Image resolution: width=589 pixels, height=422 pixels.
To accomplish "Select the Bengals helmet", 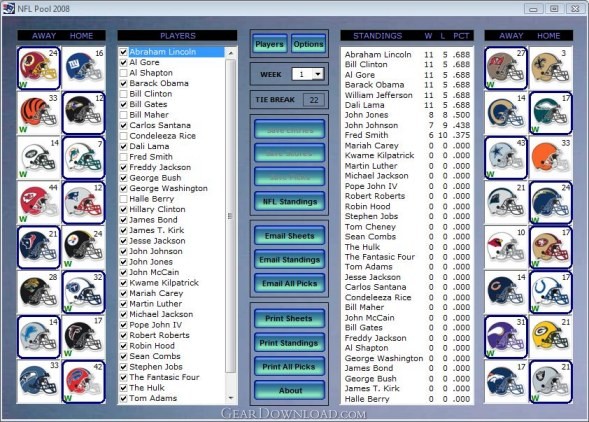I will coord(38,113).
